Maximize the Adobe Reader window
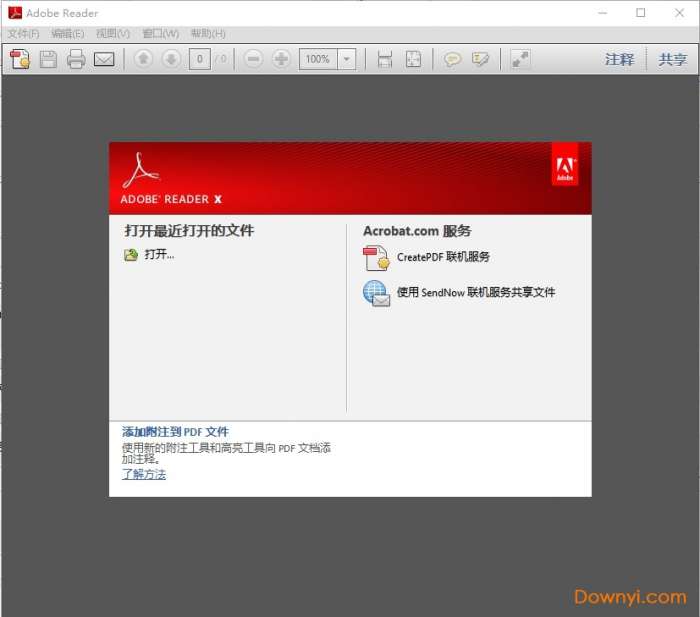The height and width of the screenshot is (617, 700). click(x=641, y=13)
